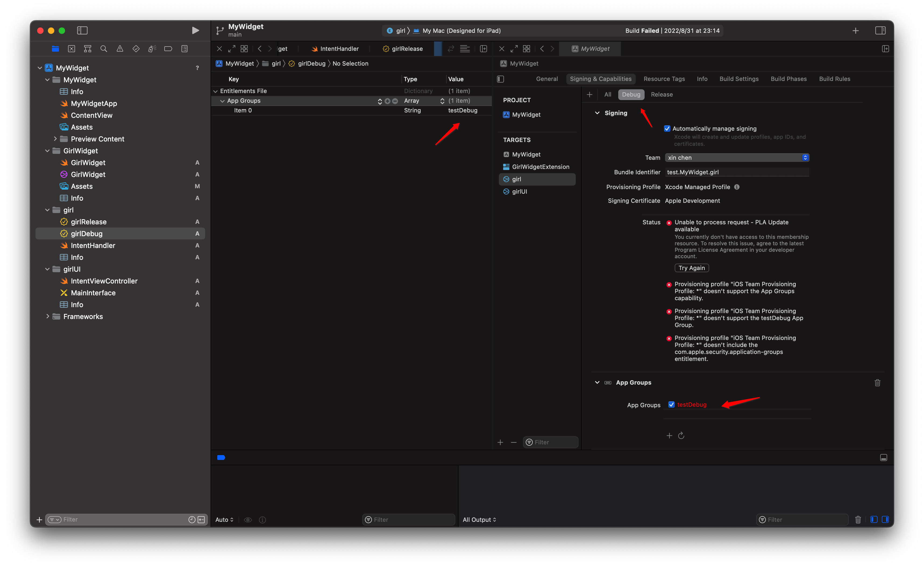
Task: Open the test navigator diamond icon
Action: click(136, 49)
